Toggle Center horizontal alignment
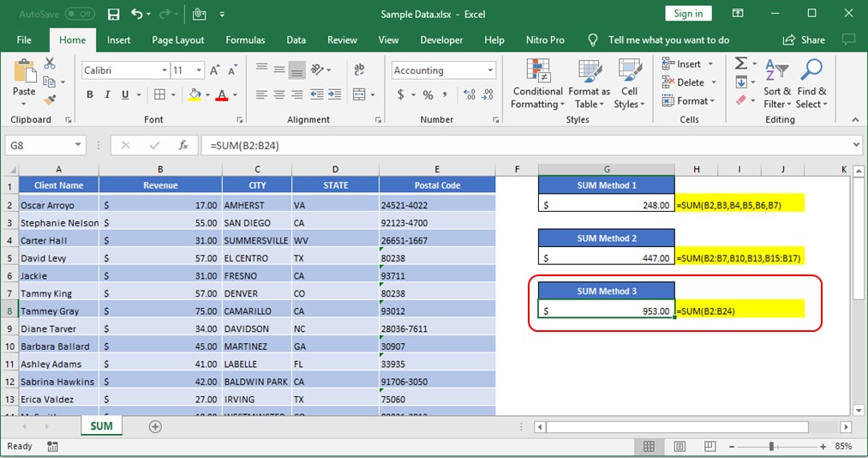 [x=279, y=94]
